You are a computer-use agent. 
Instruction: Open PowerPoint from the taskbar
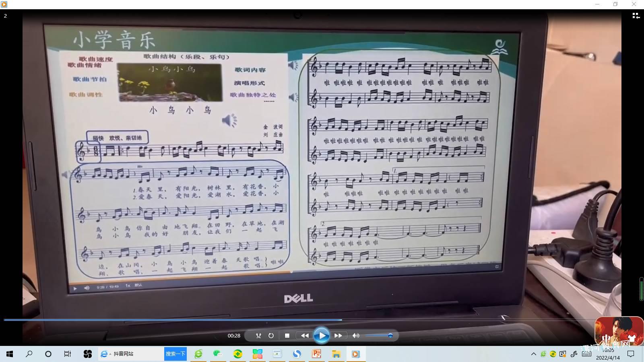[316, 354]
